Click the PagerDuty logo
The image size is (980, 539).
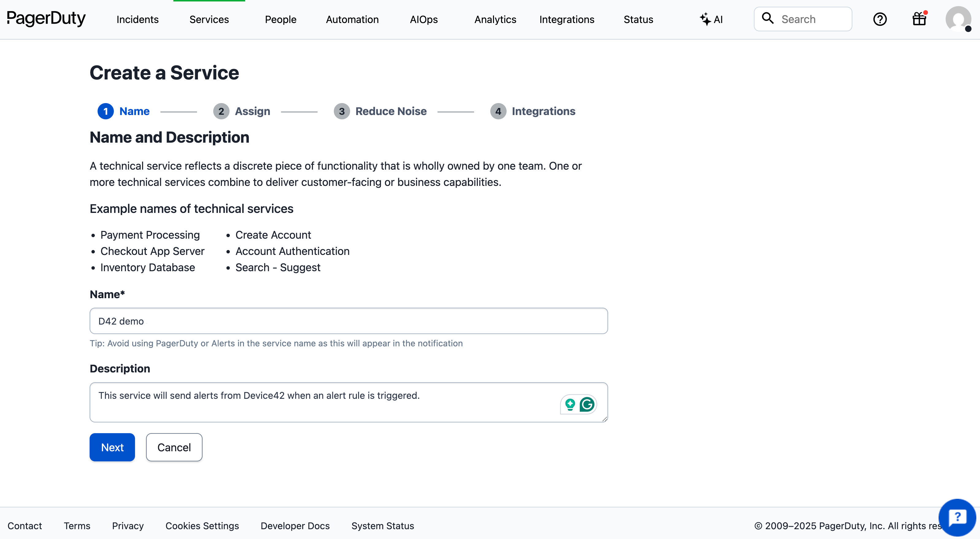tap(46, 19)
